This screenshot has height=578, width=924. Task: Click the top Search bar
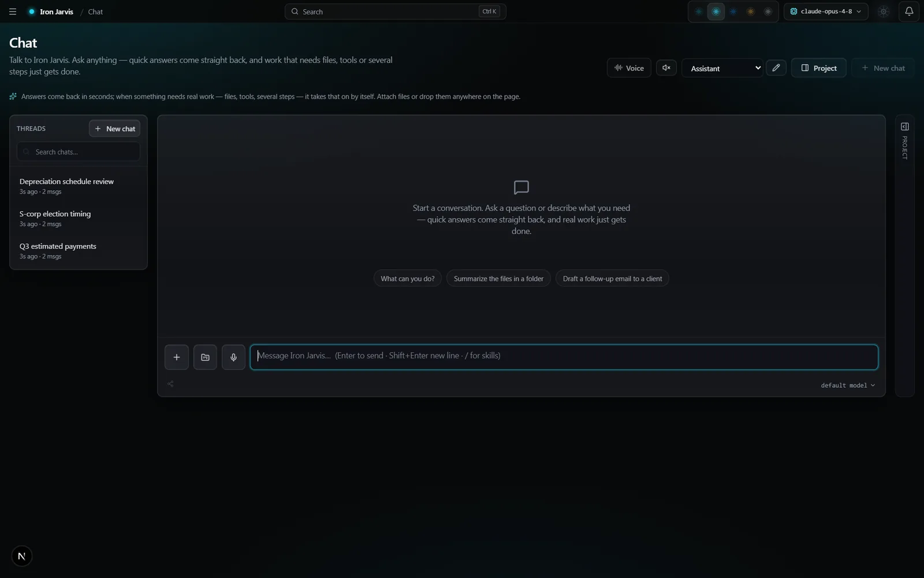tap(395, 12)
